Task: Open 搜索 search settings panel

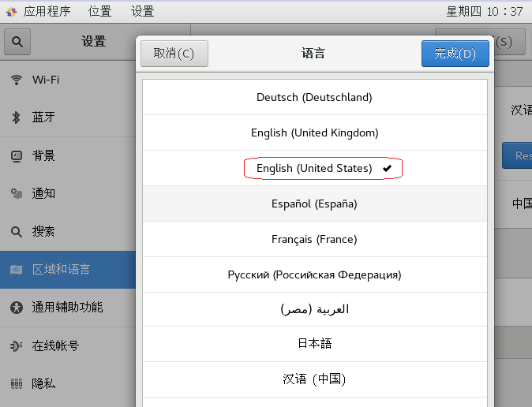Action: click(68, 232)
